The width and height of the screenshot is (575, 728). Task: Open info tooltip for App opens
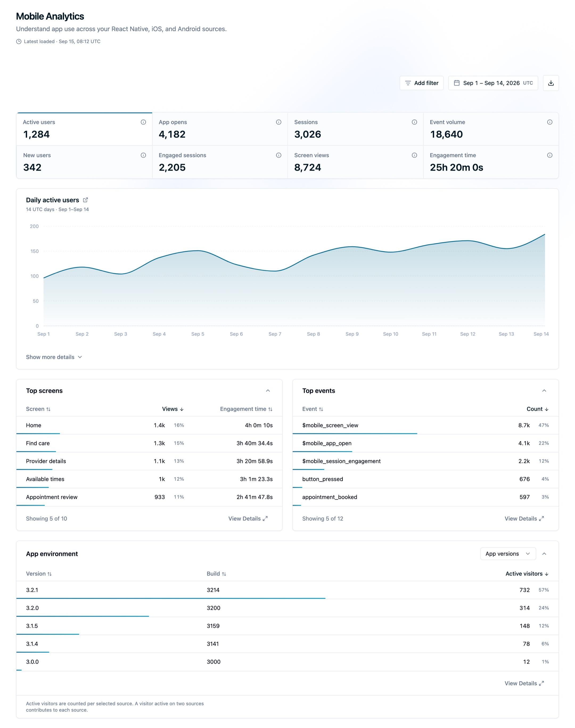(x=279, y=122)
